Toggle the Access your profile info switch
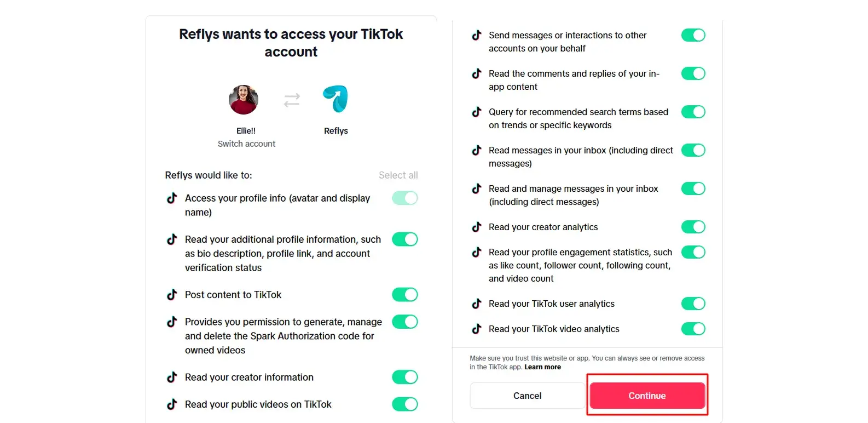This screenshot has width=868, height=423. (x=405, y=198)
